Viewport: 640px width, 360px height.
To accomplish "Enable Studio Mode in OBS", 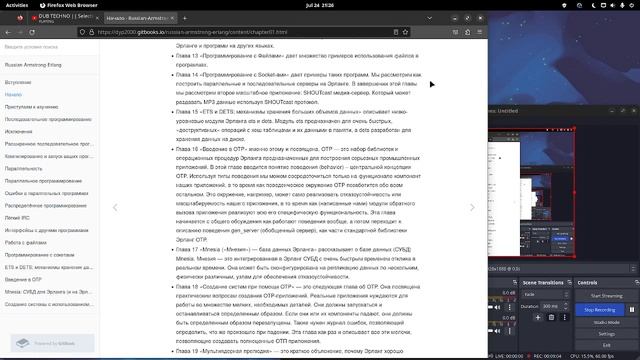I will click(x=607, y=322).
